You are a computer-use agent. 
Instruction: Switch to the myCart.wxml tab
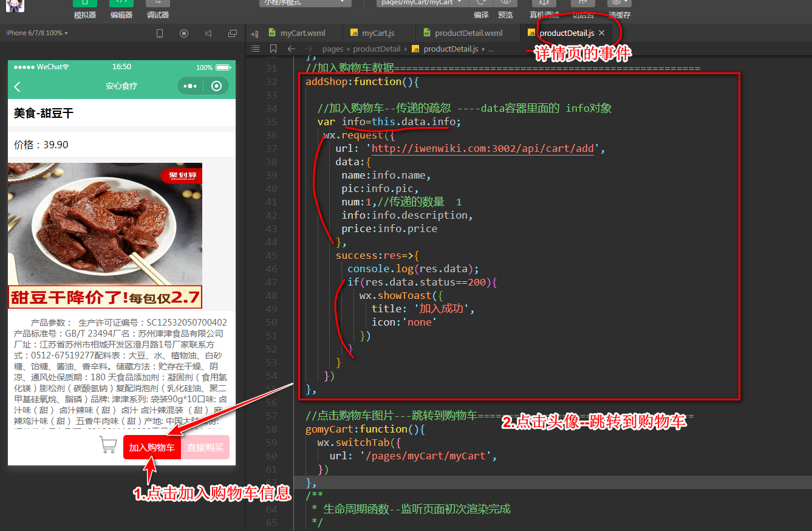[x=302, y=33]
